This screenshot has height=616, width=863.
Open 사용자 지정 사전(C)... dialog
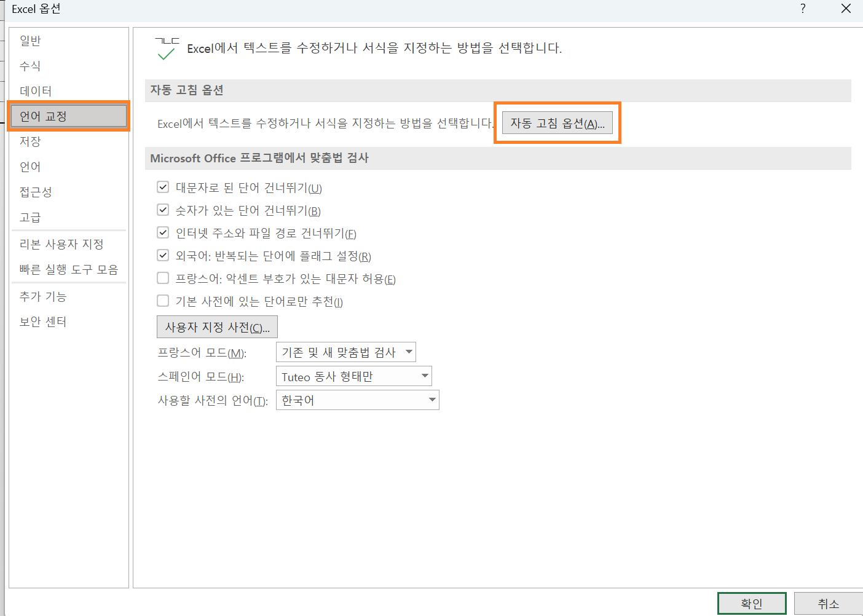(218, 327)
